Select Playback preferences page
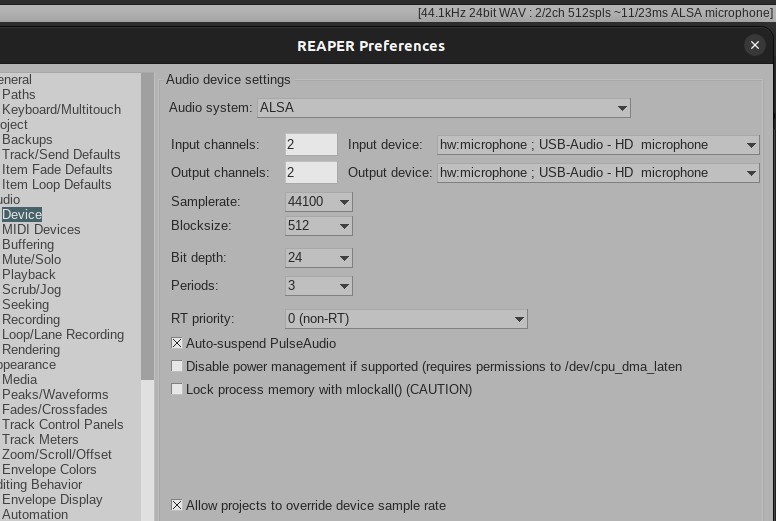 point(29,275)
